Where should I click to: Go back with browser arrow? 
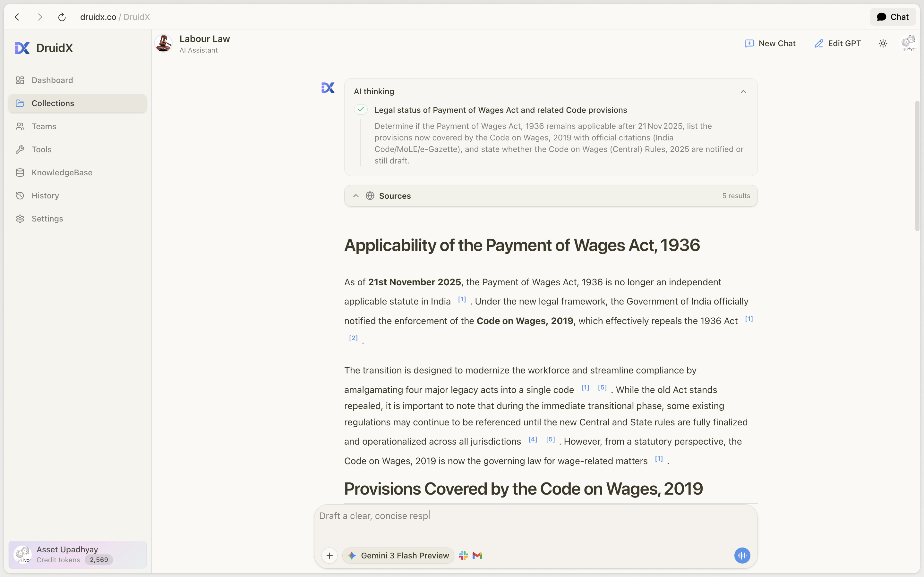pos(17,17)
